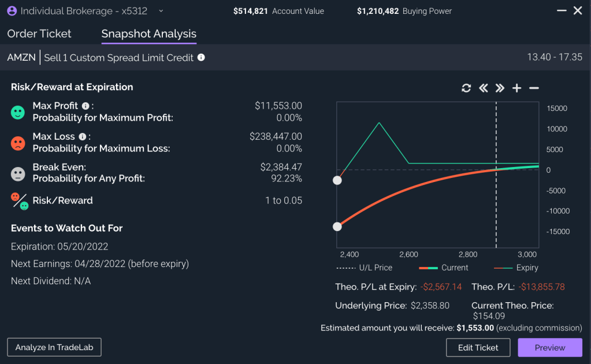Click the refresh icon above the chart

coord(466,88)
